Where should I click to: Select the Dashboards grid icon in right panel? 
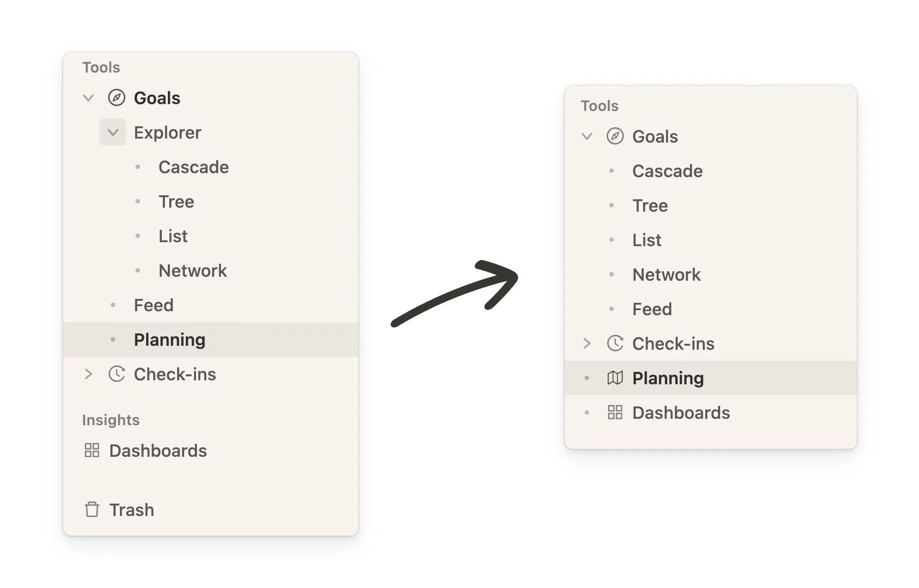point(614,412)
